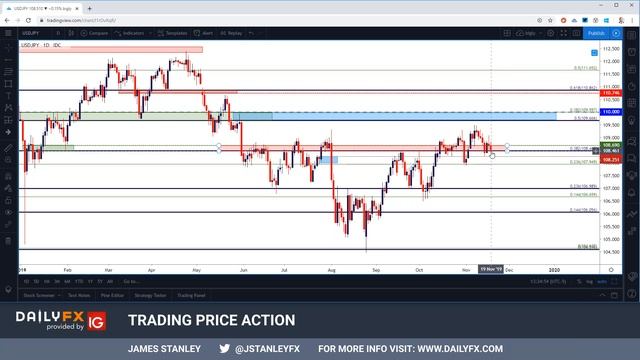This screenshot has width=640, height=360.
Task: Select the Fibonacci retracement tools group
Action: [x=8, y=72]
